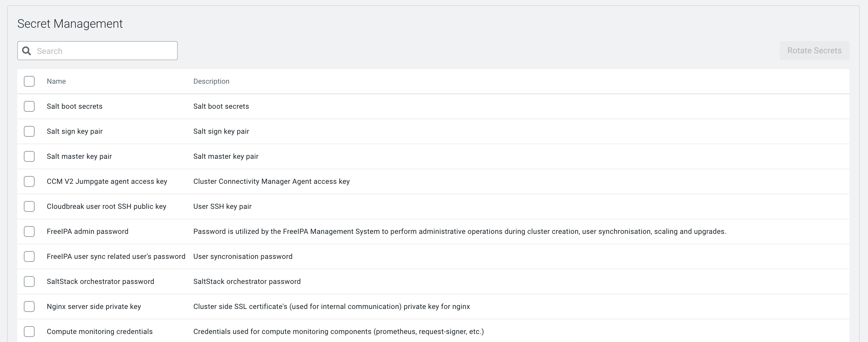
Task: Click Cluster Connectivity Manager Agent access key description
Action: coord(271,181)
